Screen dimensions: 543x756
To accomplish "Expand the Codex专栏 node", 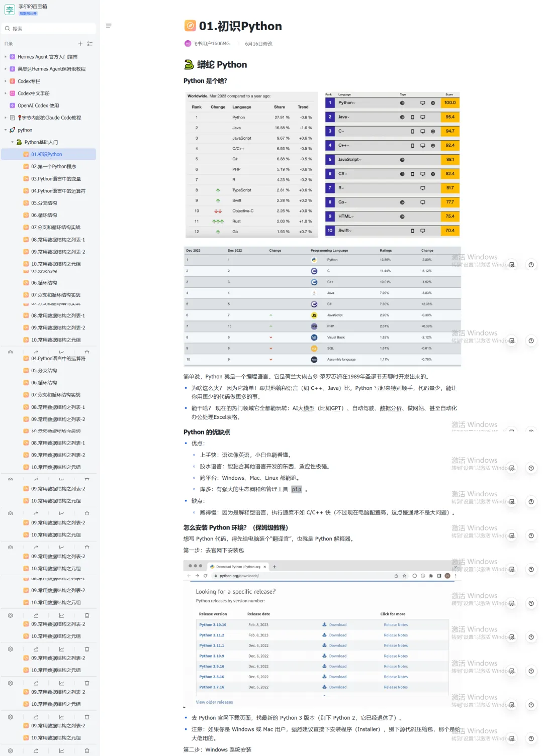I will pyautogui.click(x=6, y=81).
